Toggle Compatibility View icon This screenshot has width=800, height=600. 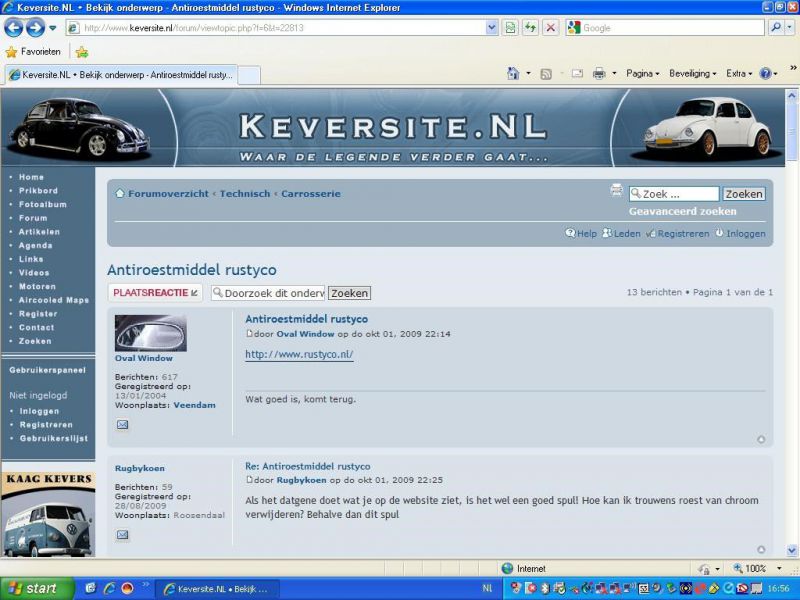pos(510,28)
